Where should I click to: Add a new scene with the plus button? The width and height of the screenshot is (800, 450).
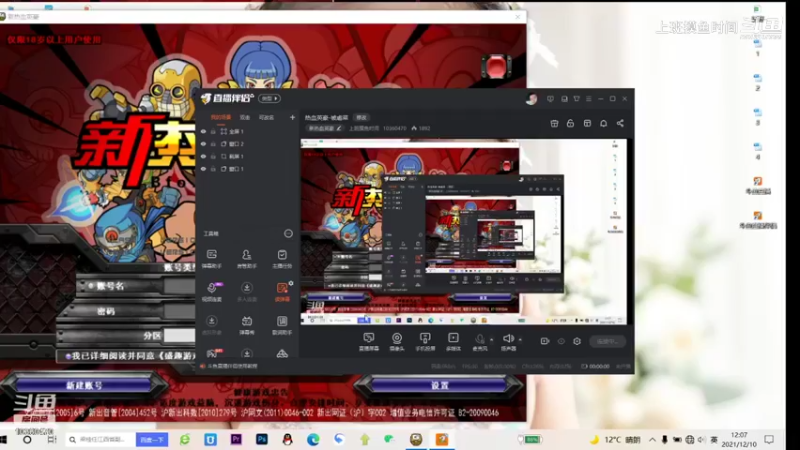coord(292,117)
